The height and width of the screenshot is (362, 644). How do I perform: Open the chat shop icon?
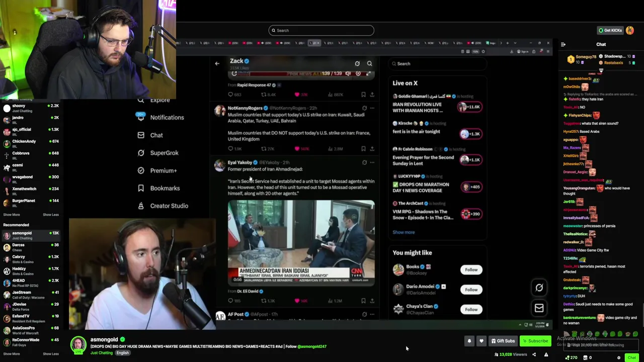coord(585,357)
